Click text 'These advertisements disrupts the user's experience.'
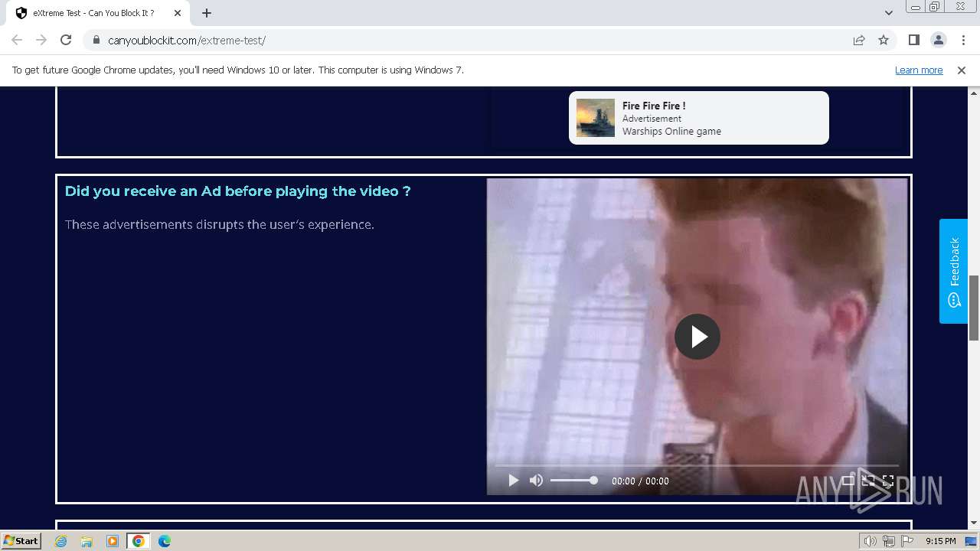This screenshot has width=980, height=551. (220, 224)
